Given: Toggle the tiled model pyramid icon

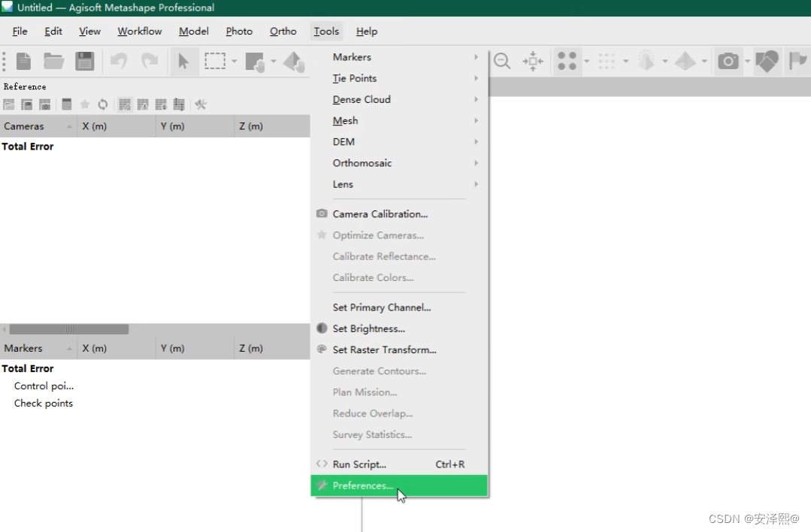Looking at the screenshot, I should (685, 61).
